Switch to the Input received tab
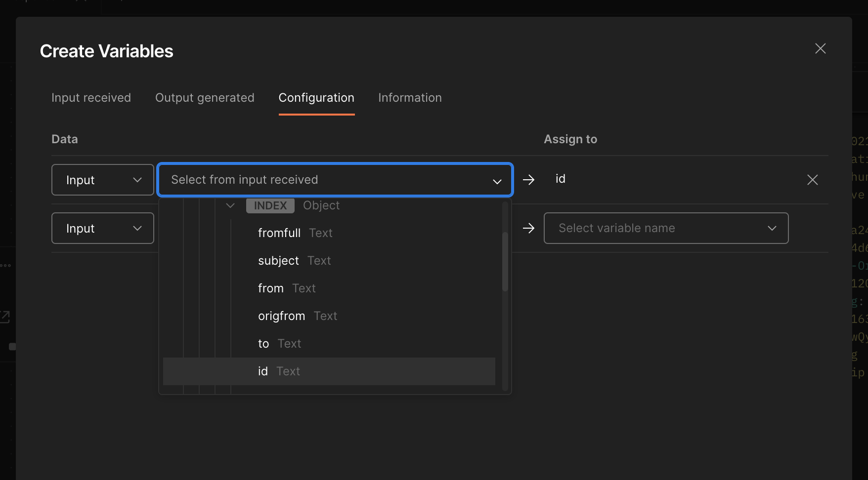 tap(91, 98)
